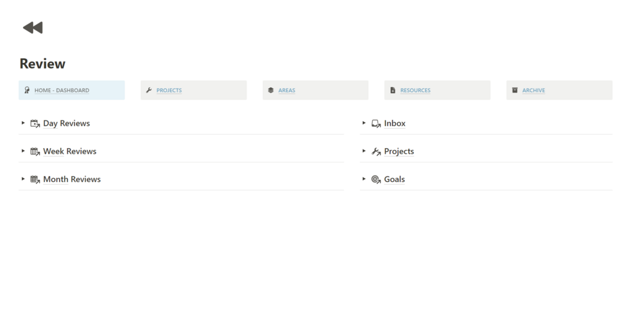The width and height of the screenshot is (644, 314).
Task: Click the Archive box icon in navigation
Action: (515, 90)
